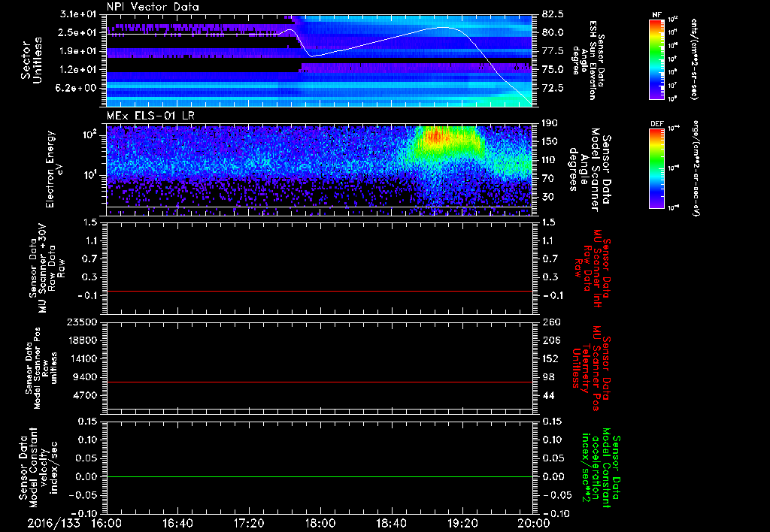The width and height of the screenshot is (770, 532).
Task: Click the 9400 scanner position axis value
Action: 85,377
